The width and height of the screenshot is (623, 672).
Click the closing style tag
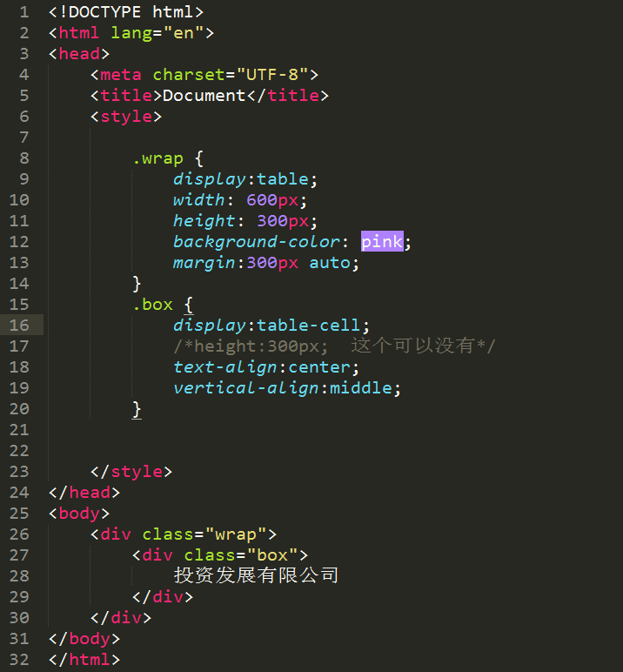pyautogui.click(x=131, y=472)
